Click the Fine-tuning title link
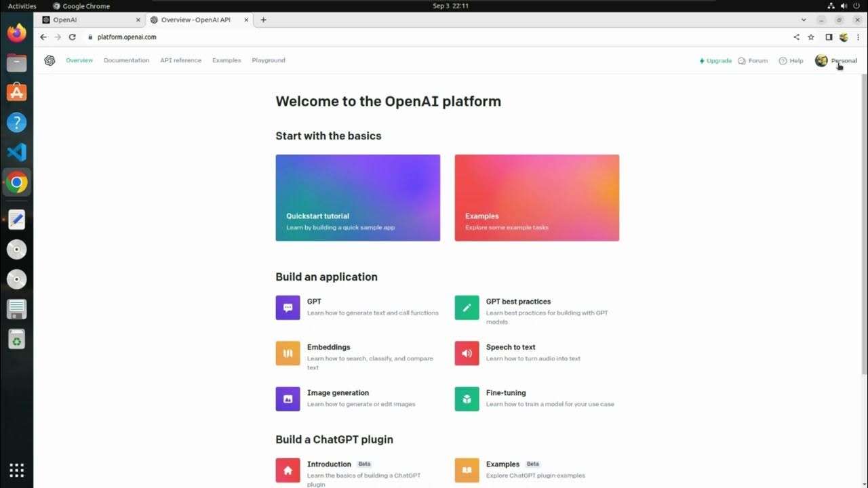 pos(506,392)
